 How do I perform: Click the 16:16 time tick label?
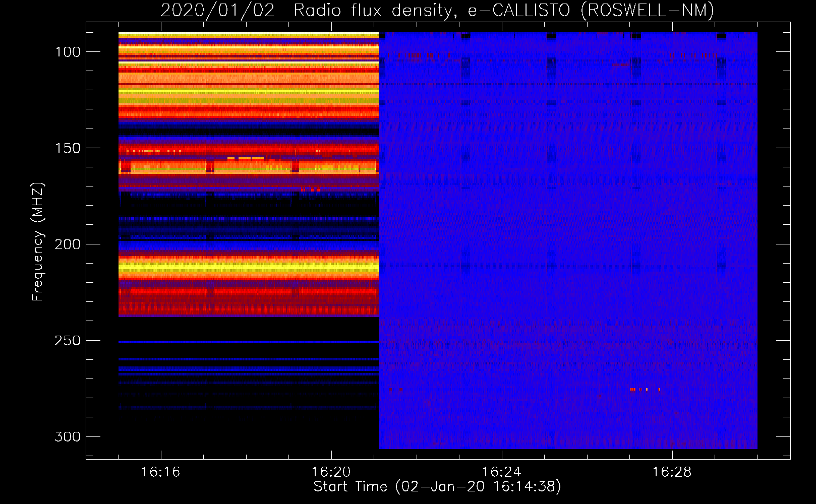[x=160, y=472]
